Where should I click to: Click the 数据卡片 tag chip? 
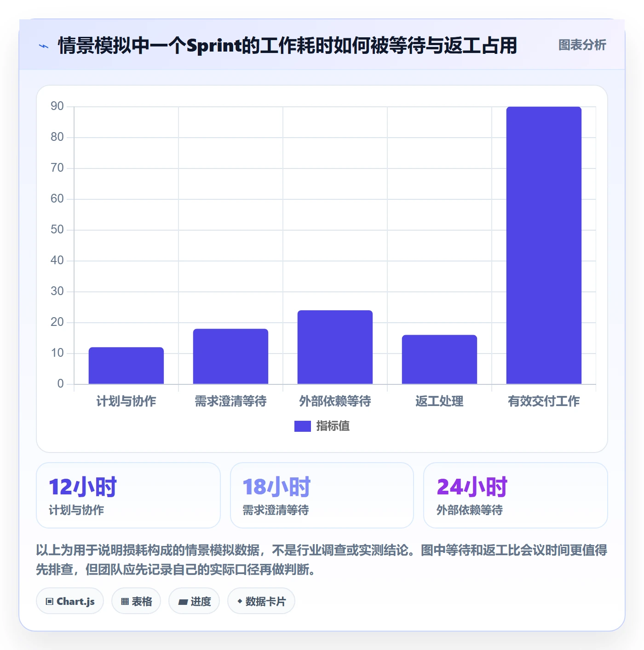(x=261, y=601)
